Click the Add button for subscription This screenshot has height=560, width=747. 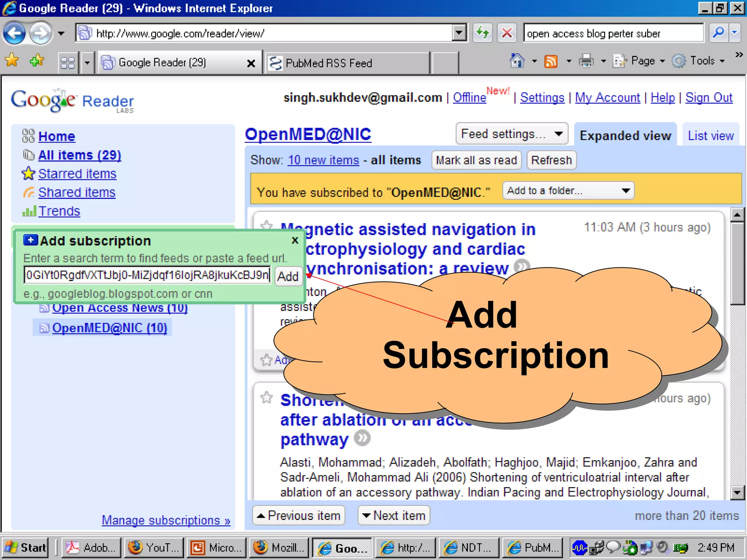click(288, 276)
